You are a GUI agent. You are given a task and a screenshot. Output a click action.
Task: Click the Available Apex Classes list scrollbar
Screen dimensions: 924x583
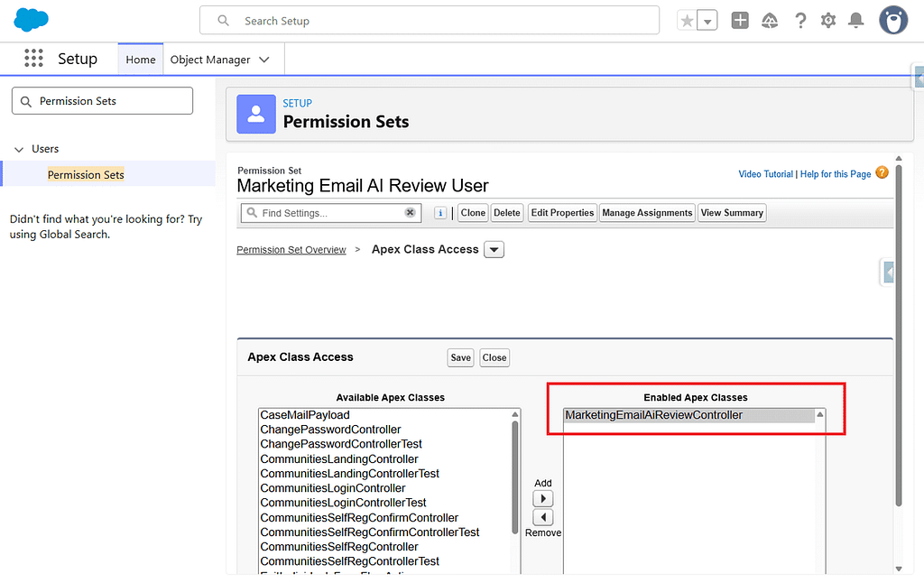515,477
